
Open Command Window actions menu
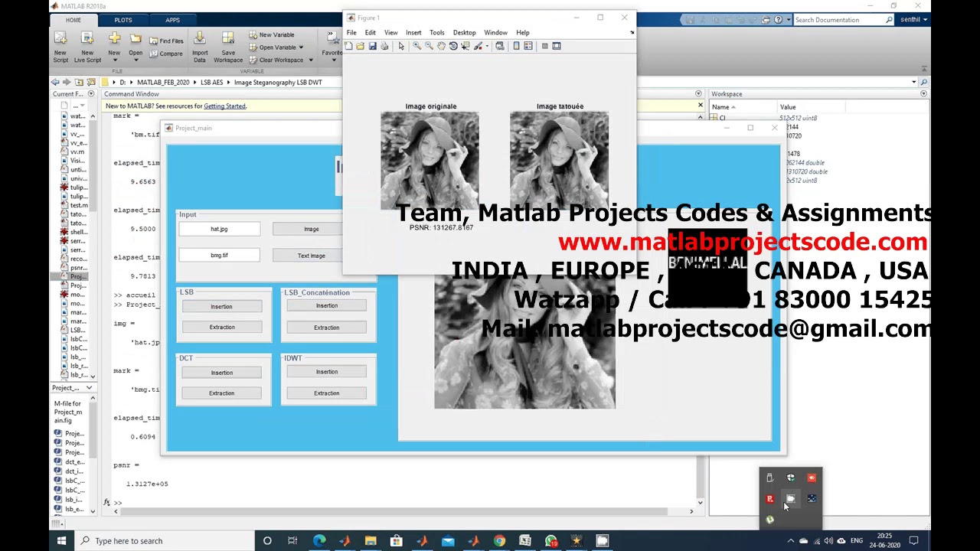[699, 93]
